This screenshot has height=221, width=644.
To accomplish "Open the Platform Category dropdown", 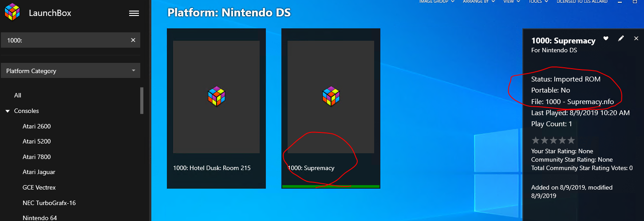I will pos(71,70).
